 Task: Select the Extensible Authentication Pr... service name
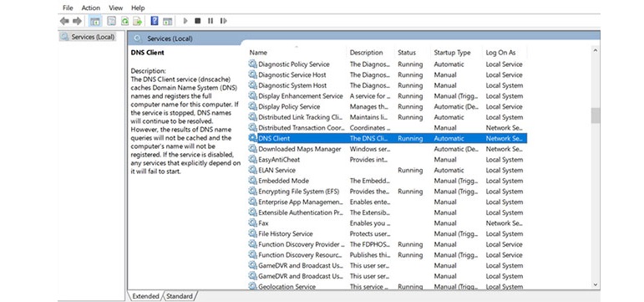click(x=300, y=212)
